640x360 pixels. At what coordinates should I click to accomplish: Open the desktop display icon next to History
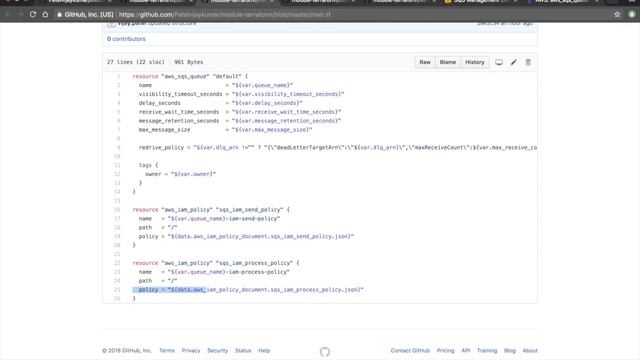point(499,62)
